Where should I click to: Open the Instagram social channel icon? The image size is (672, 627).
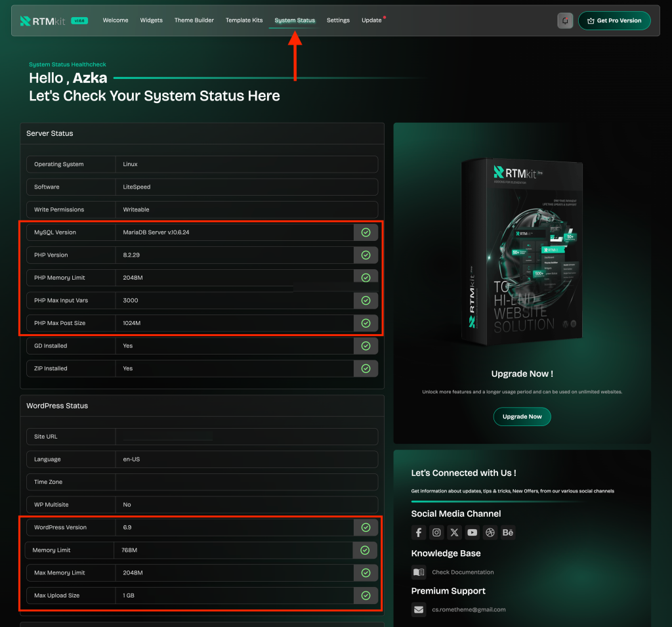(436, 532)
